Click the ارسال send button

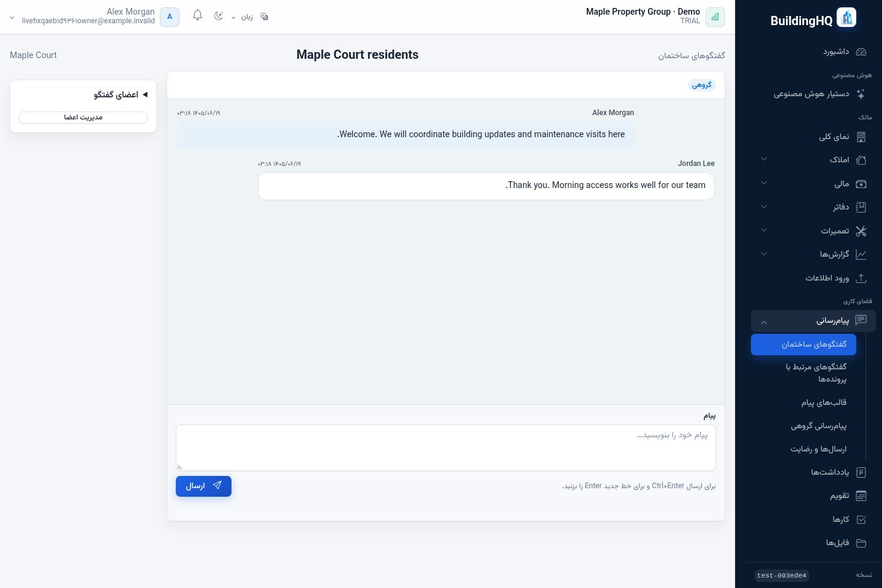coord(203,486)
